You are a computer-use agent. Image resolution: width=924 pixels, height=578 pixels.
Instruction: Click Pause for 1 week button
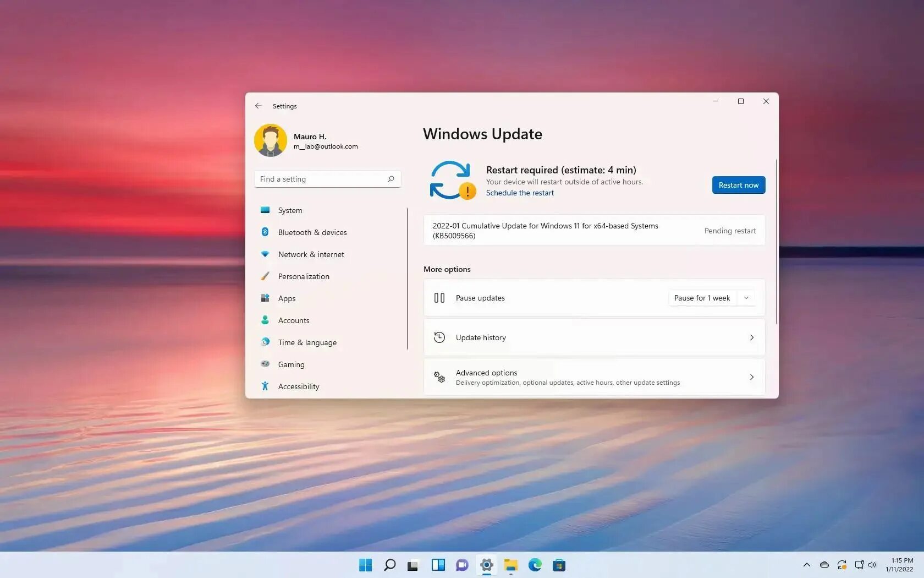click(x=702, y=298)
